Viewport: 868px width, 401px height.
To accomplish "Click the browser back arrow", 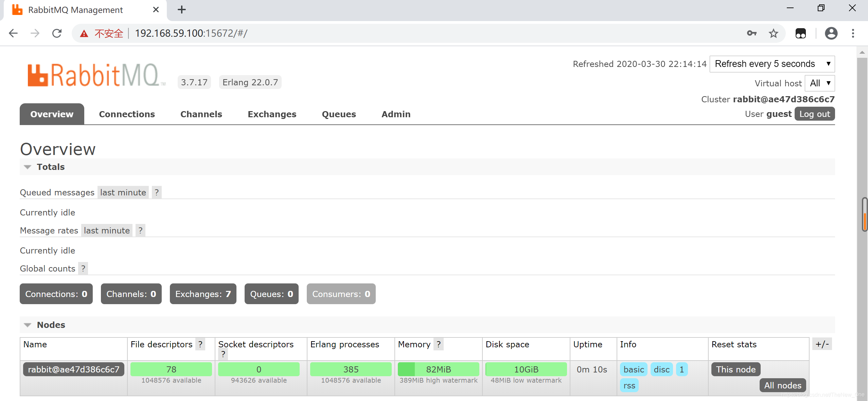I will [13, 33].
